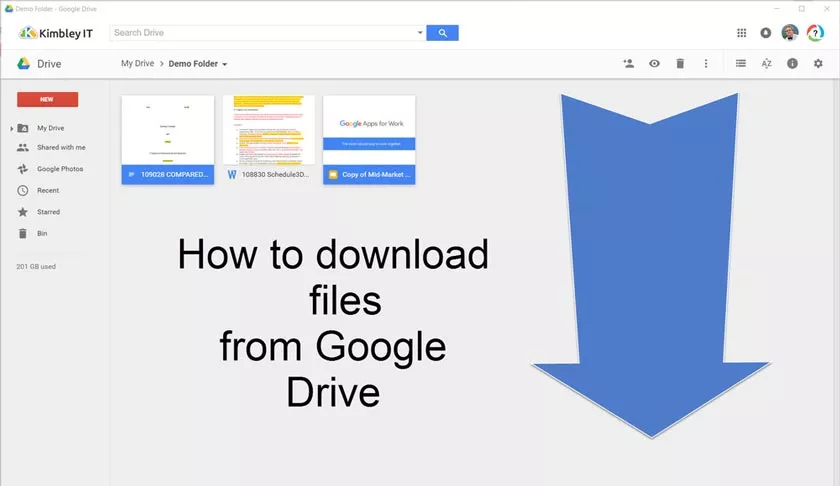Maximize the Google Drive window
This screenshot has width=840, height=486.
point(801,9)
